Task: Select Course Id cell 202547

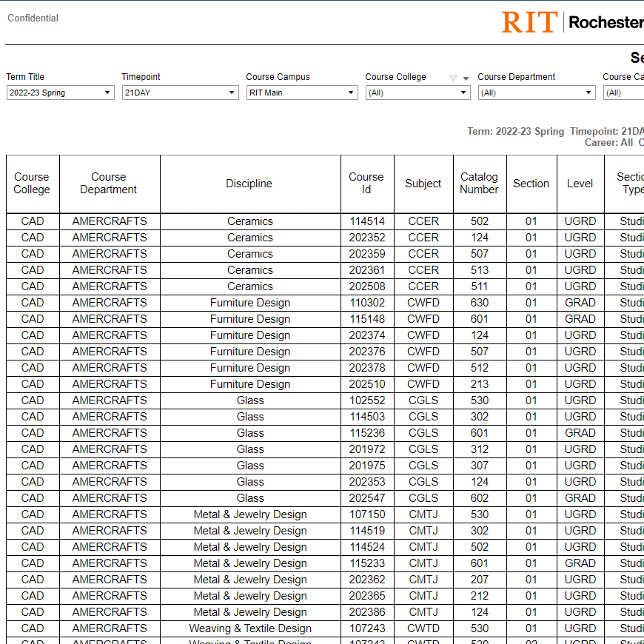Action: pyautogui.click(x=367, y=498)
